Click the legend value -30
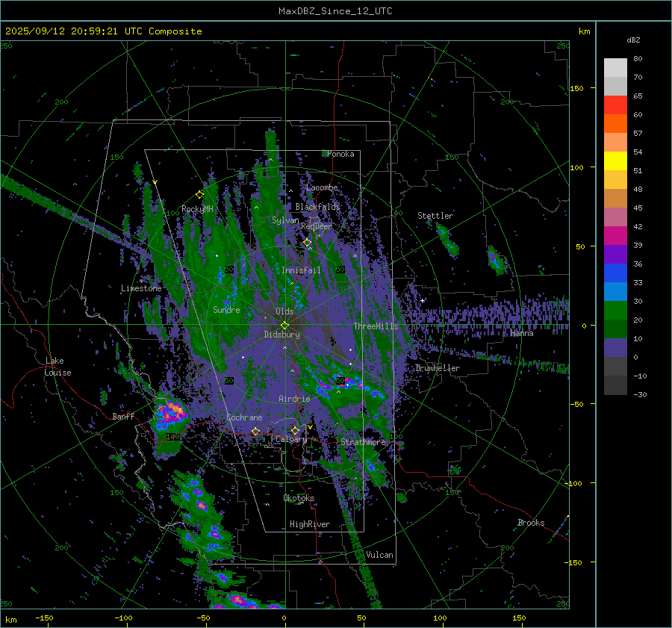This screenshot has width=672, height=628. (640, 394)
